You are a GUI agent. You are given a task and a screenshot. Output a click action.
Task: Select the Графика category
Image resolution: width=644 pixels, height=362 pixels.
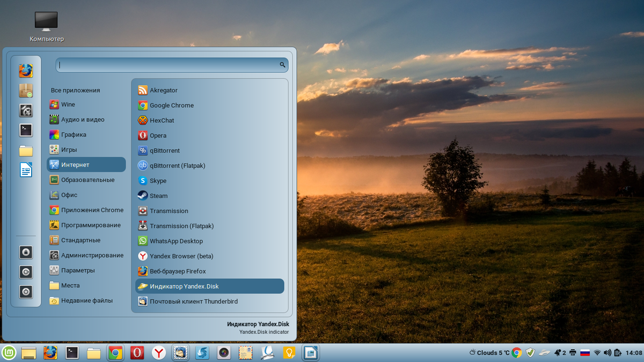[x=86, y=135]
